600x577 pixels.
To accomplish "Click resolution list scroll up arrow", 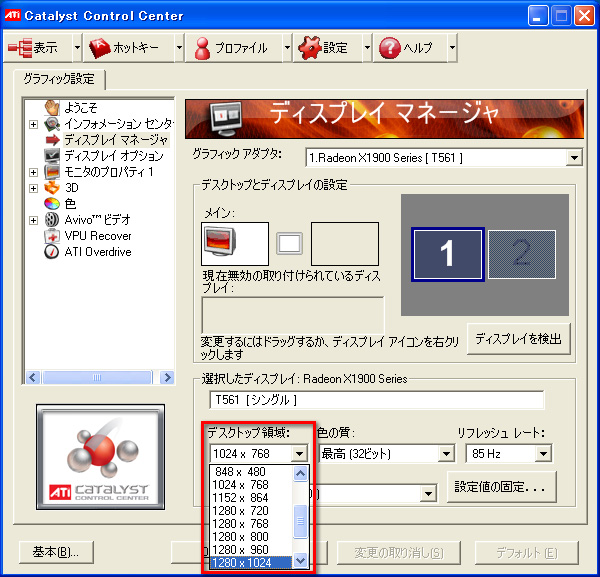I will [x=300, y=474].
